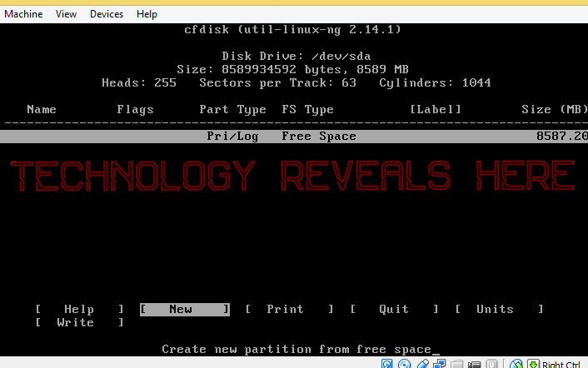Viewport: 588px width, 368px height.
Task: Open the Devices menu
Action: coord(107,14)
